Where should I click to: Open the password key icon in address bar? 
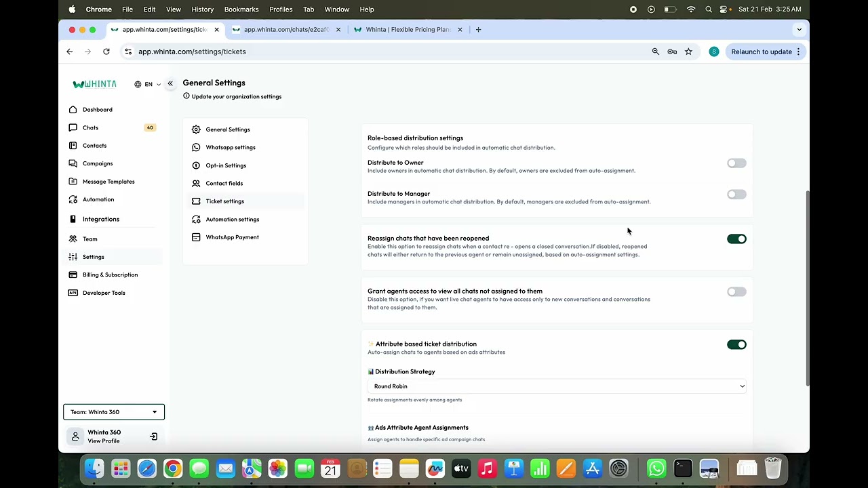point(672,52)
